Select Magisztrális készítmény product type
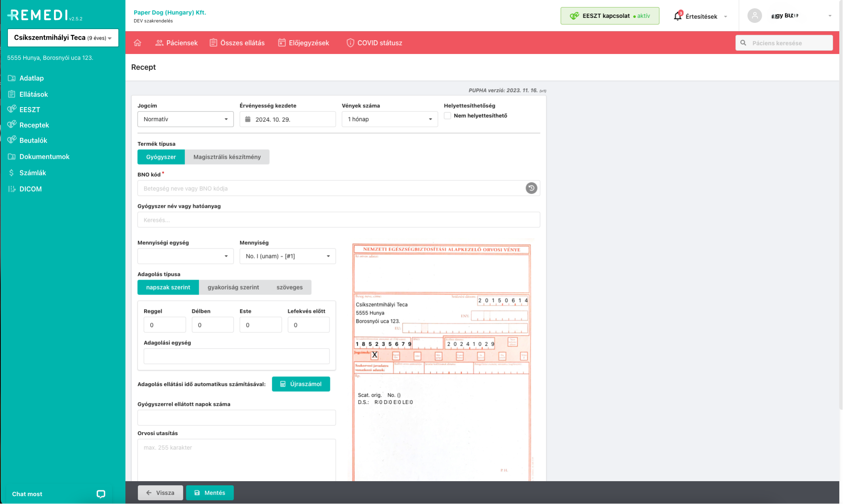This screenshot has width=843, height=504. (227, 157)
